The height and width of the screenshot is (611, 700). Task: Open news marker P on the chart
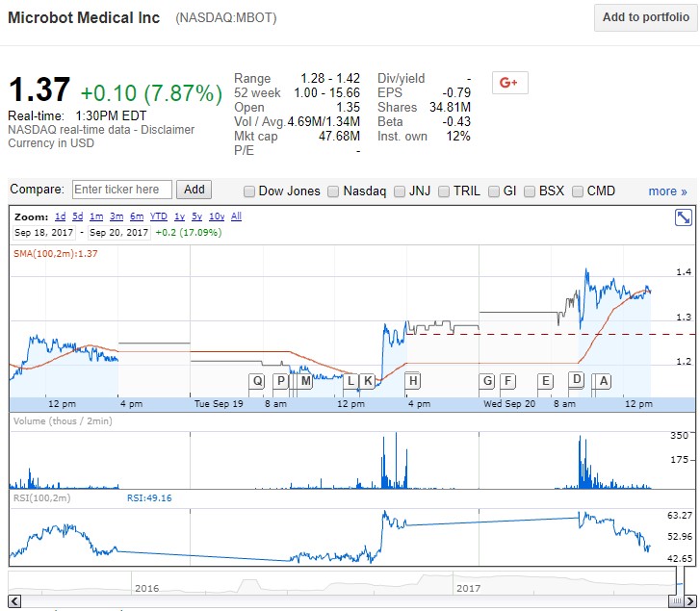pos(280,381)
